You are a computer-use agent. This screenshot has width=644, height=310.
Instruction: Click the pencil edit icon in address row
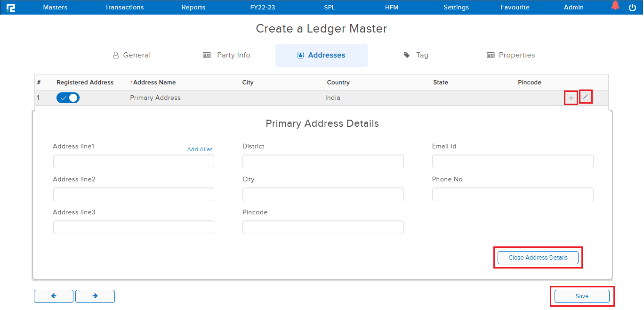pyautogui.click(x=586, y=97)
